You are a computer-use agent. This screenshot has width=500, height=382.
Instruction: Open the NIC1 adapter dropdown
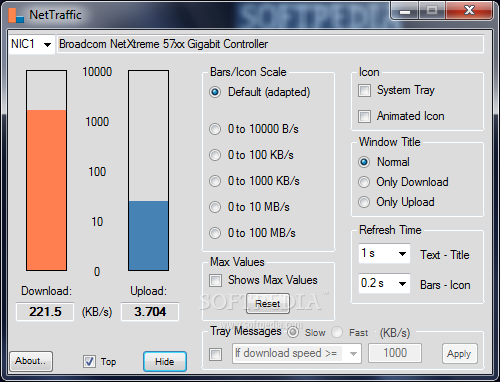(32, 44)
